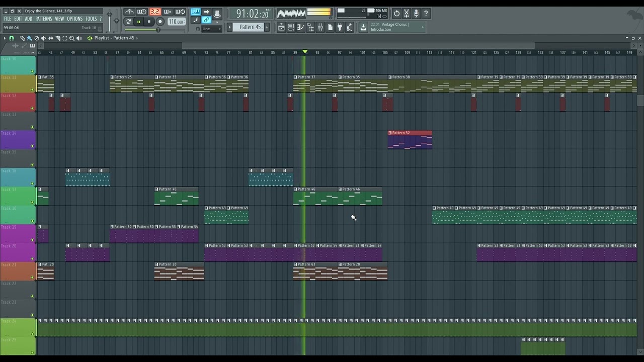Open the Pattern 45 selector
Viewport: 644px width, 362px height.
pos(249,27)
